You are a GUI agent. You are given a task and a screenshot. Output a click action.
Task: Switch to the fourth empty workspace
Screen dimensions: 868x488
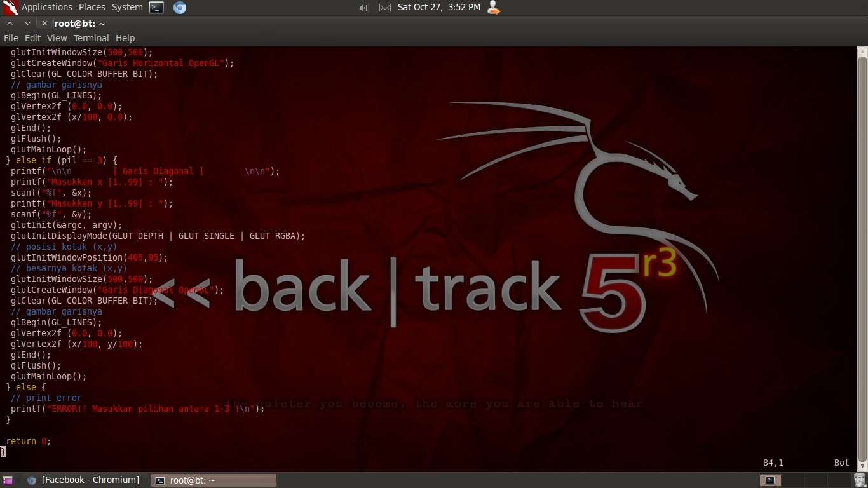pyautogui.click(x=837, y=480)
